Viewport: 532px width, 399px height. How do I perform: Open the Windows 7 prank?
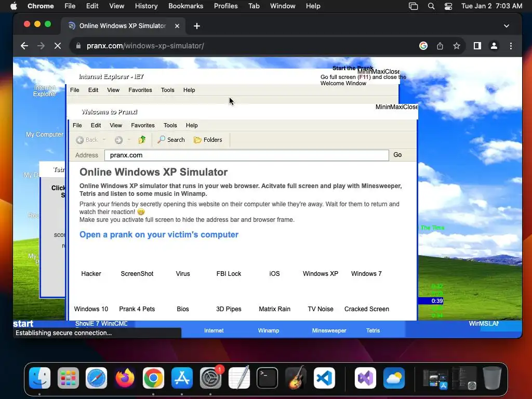[x=366, y=274]
